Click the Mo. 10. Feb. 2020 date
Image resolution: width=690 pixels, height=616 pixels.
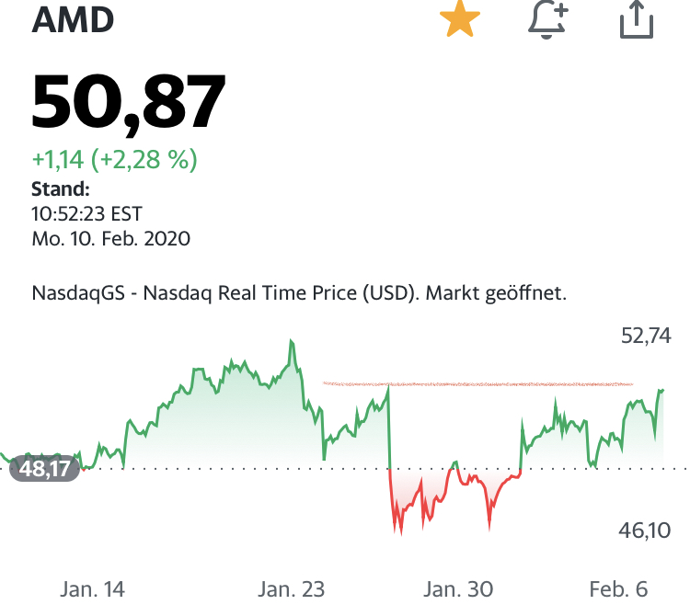click(x=110, y=238)
